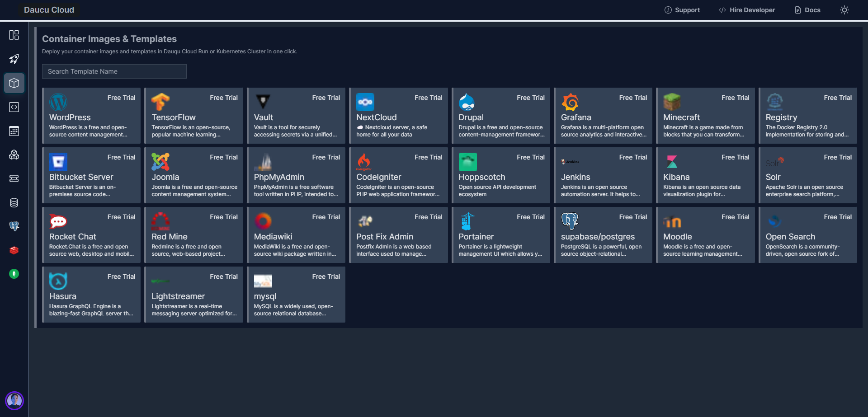Viewport: 868px width, 417px height.
Task: Click the Vault logo icon
Action: coord(263,102)
